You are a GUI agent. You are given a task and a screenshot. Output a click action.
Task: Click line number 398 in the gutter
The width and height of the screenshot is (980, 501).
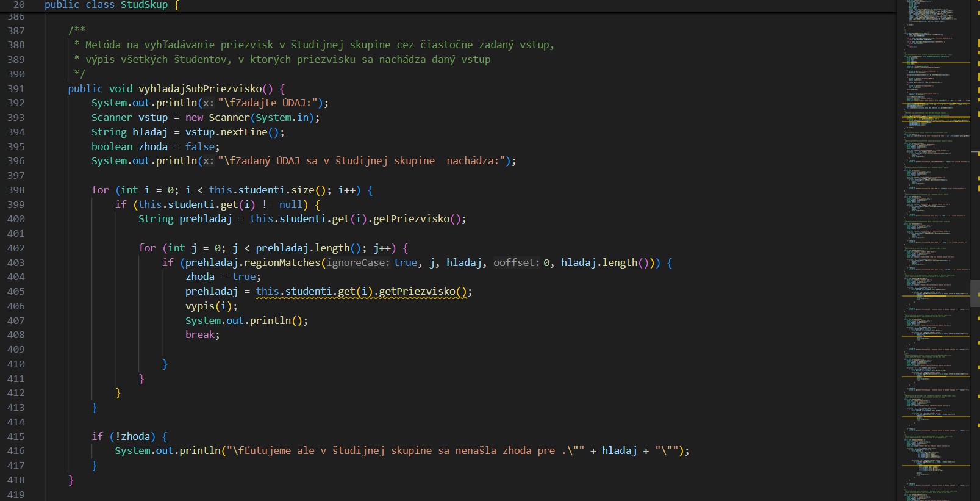pos(16,190)
